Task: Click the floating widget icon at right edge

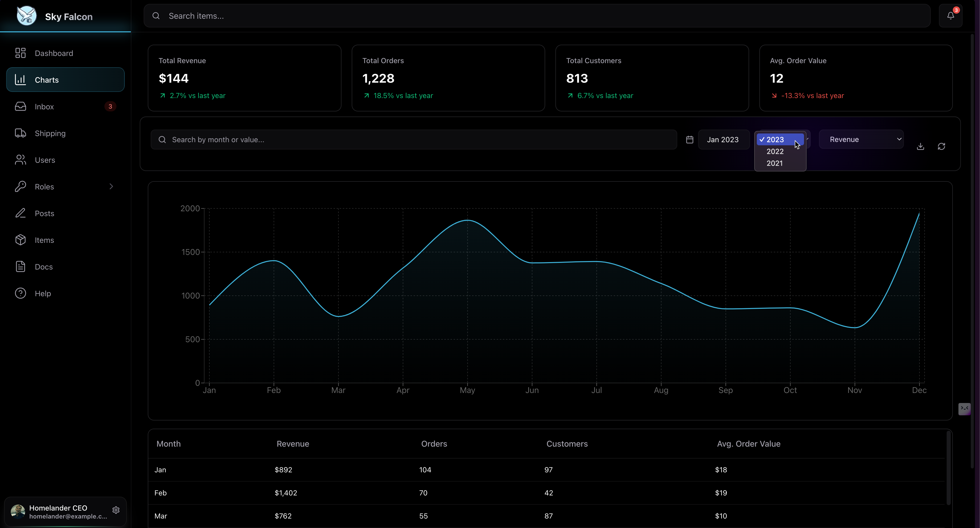Action: 964,409
